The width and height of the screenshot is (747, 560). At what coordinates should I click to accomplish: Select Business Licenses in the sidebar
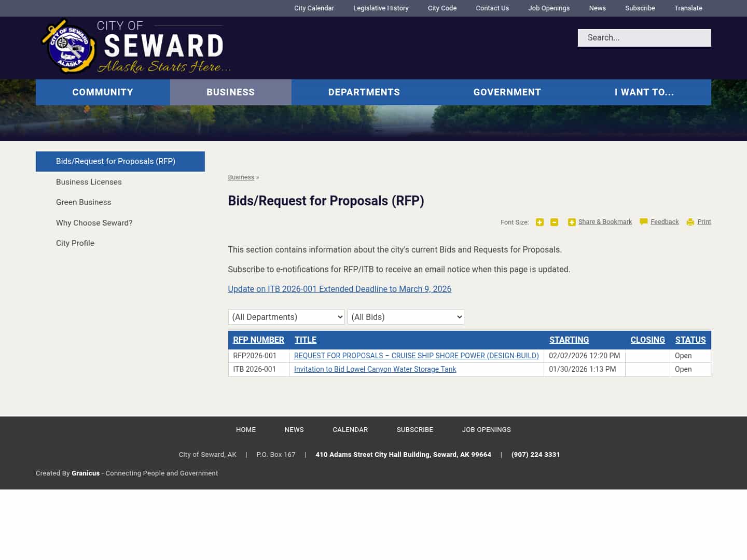[x=89, y=182]
